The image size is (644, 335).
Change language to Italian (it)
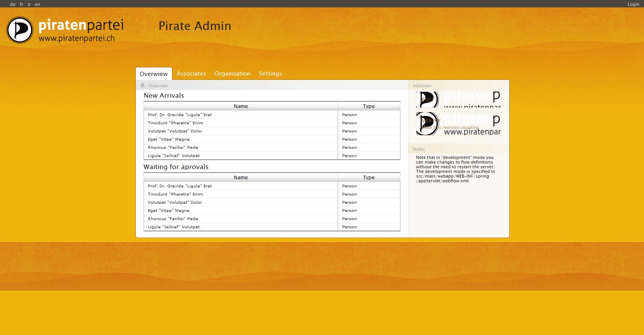(x=29, y=4)
